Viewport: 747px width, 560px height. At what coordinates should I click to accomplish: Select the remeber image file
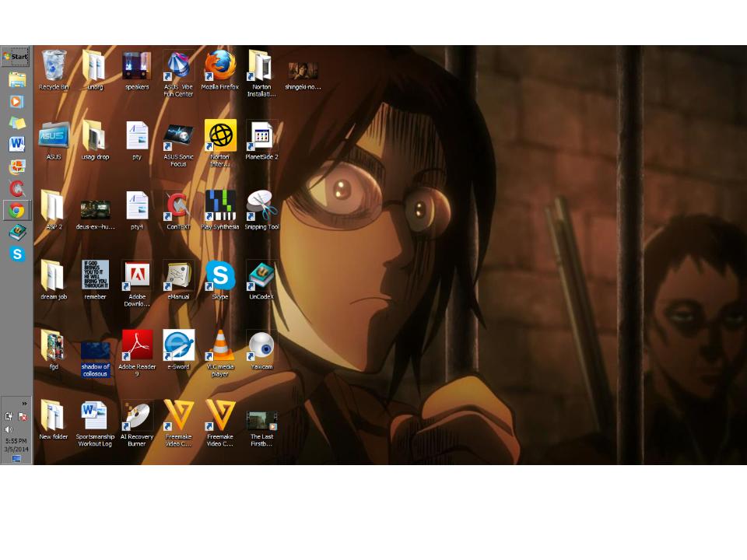point(95,280)
